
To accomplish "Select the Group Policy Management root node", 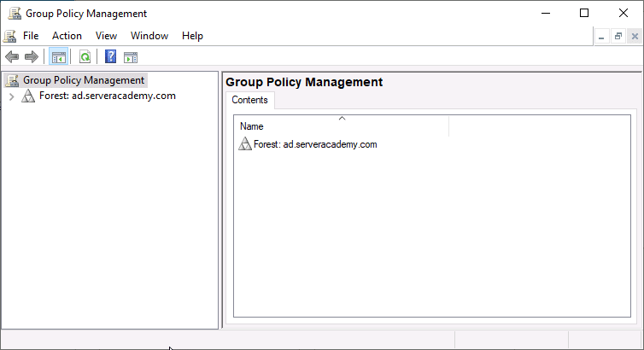I will [x=83, y=80].
